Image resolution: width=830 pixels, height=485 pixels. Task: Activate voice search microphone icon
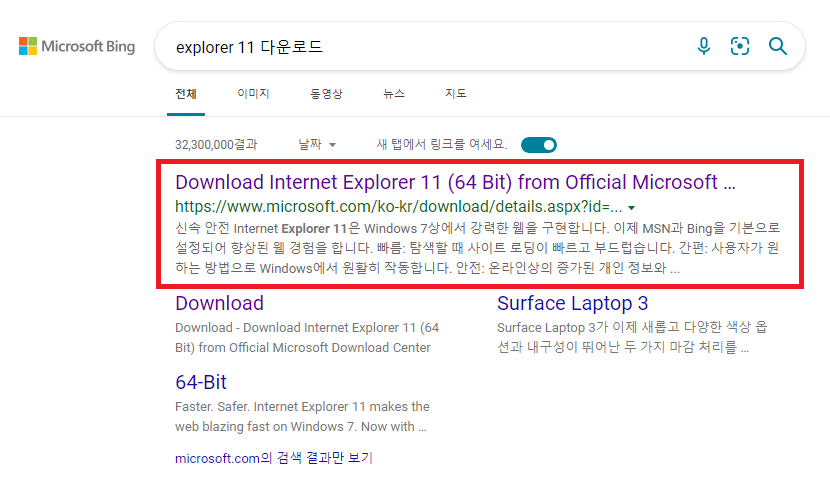click(703, 46)
